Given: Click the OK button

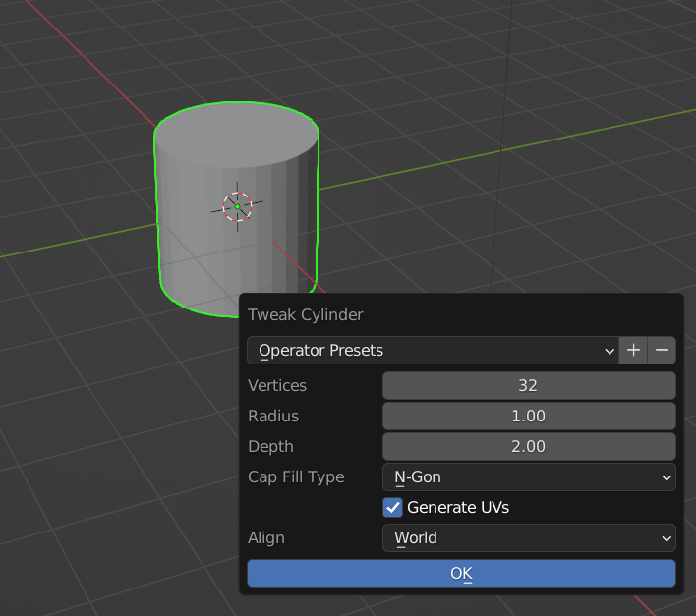Looking at the screenshot, I should click(x=461, y=573).
